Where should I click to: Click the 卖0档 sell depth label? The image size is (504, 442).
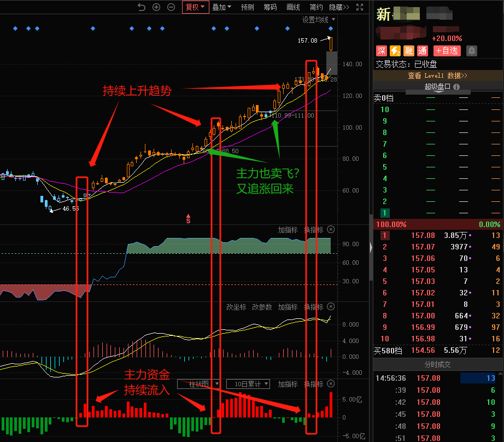[x=383, y=98]
